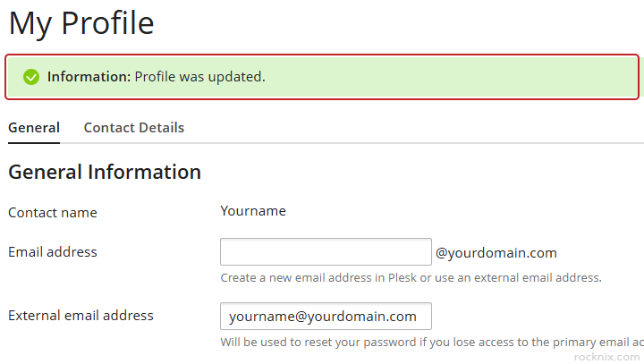Switch to the General tab
The height and width of the screenshot is (364, 644).
point(34,128)
